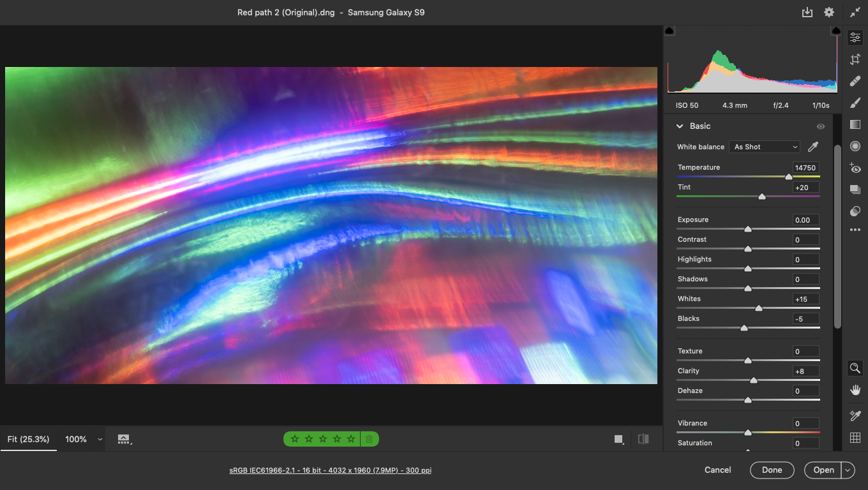Toggle shadow clipping warning in histogram
The image size is (868, 490).
[x=669, y=31]
